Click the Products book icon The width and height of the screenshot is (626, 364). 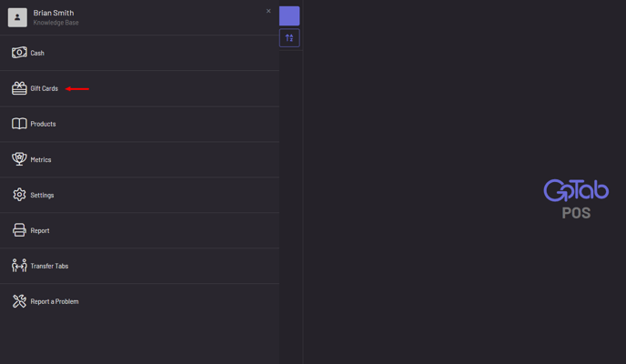pos(19,124)
